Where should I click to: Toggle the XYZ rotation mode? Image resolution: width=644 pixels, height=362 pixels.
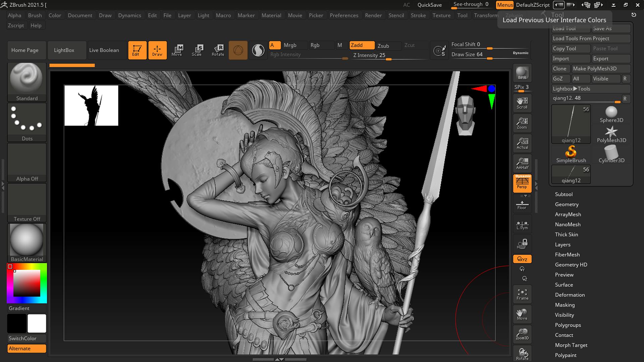pyautogui.click(x=522, y=259)
